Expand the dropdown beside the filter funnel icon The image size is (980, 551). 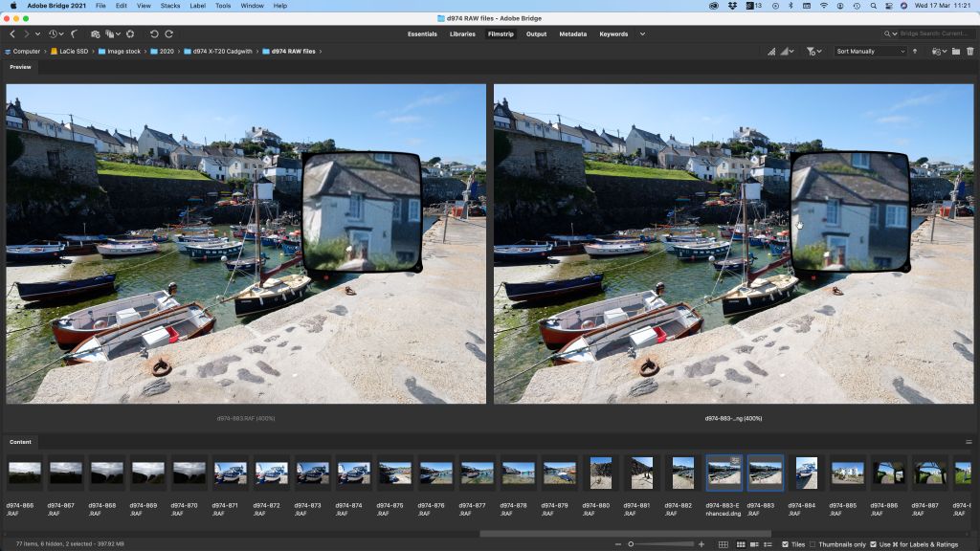[819, 52]
